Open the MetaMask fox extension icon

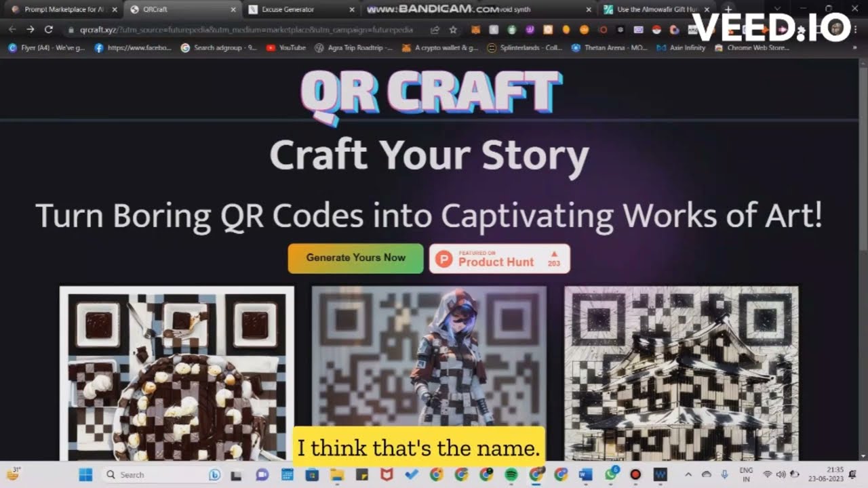pyautogui.click(x=476, y=30)
